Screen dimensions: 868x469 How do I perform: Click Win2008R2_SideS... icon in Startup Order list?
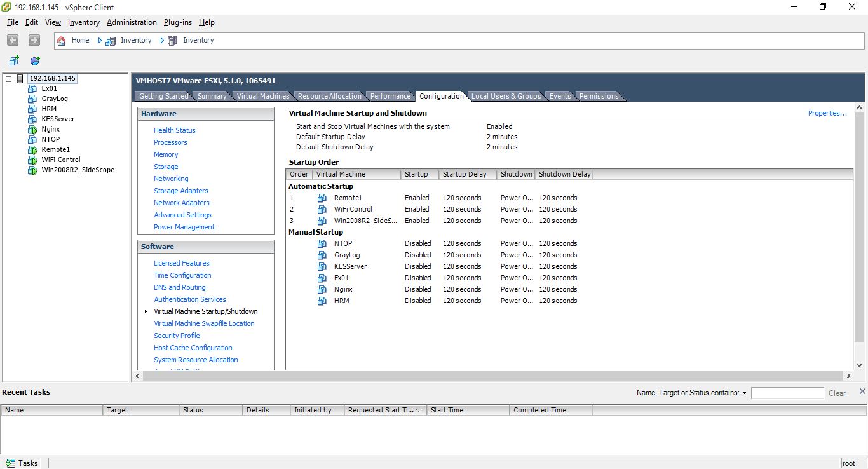(322, 221)
